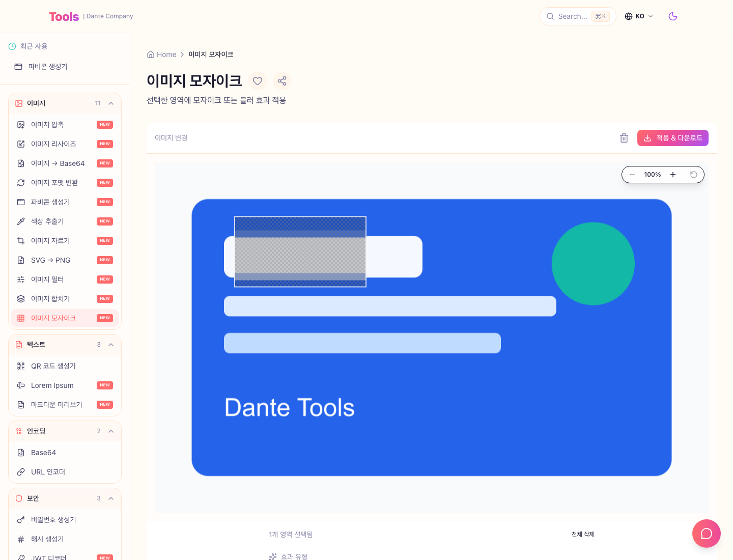The height and width of the screenshot is (560, 733).
Task: Open the Tools logo home link
Action: (x=64, y=16)
